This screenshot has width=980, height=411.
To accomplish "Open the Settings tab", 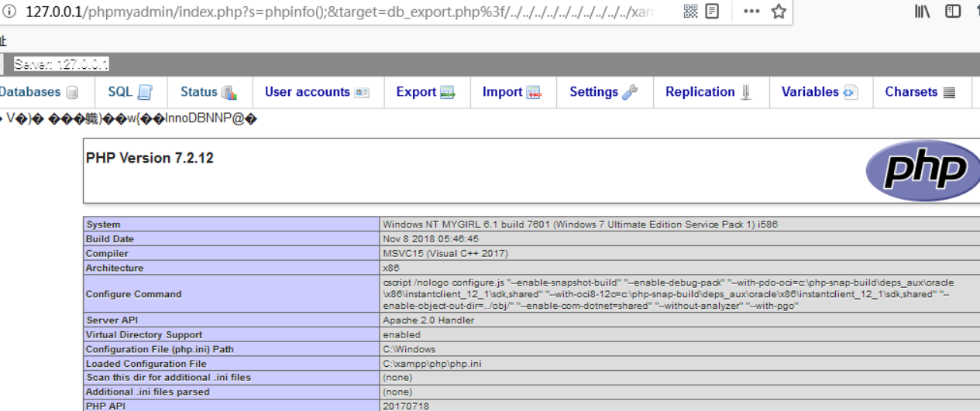I will (603, 92).
